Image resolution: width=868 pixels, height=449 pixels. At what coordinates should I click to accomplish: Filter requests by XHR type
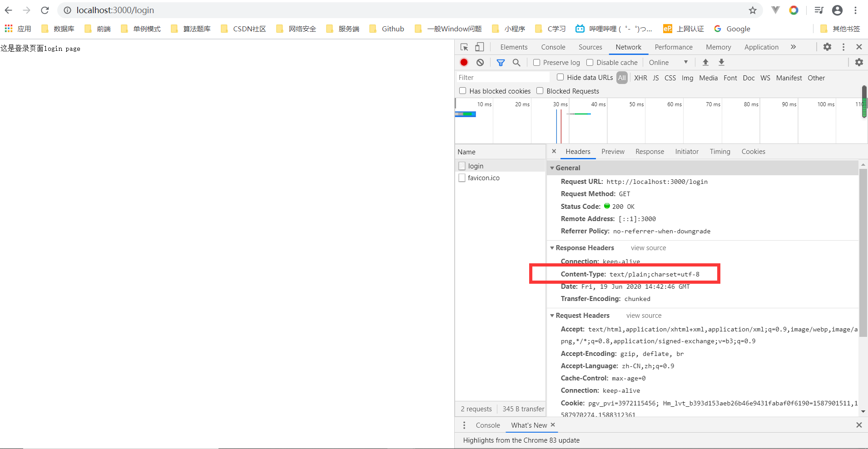640,78
